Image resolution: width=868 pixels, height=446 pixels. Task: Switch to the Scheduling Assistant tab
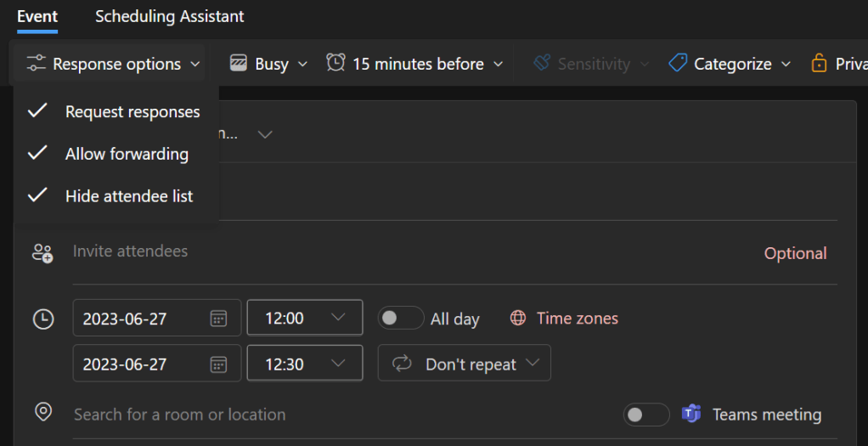coord(169,16)
